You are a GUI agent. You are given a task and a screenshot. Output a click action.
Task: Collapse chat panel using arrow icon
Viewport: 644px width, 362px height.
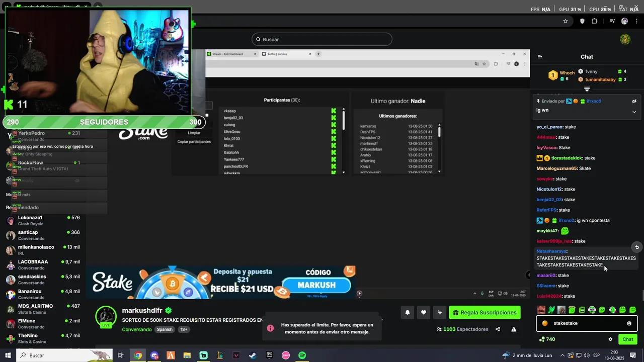(x=540, y=57)
